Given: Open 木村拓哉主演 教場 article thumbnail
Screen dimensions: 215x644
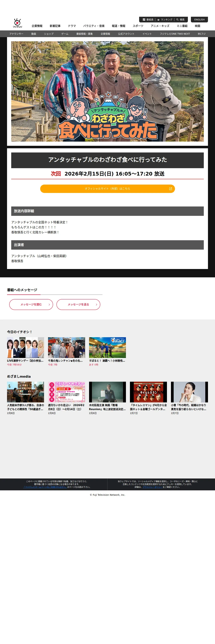Looking at the screenshot, I should click(107, 392).
